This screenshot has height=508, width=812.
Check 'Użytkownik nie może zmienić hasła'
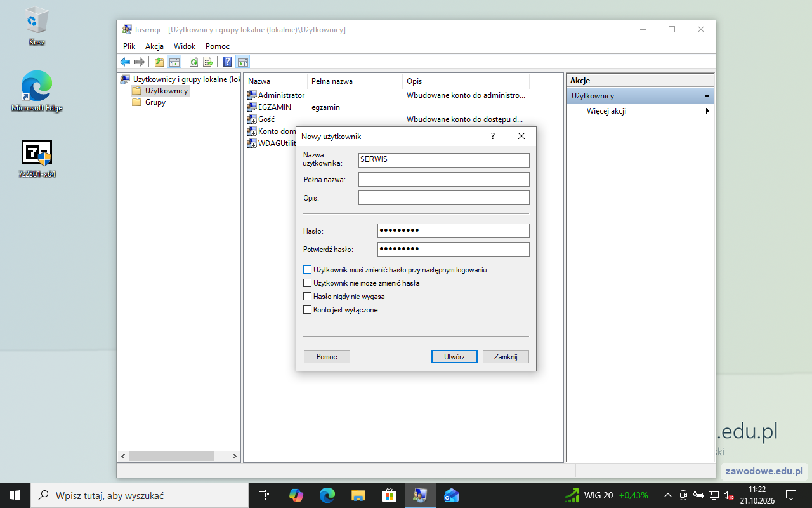click(x=308, y=283)
